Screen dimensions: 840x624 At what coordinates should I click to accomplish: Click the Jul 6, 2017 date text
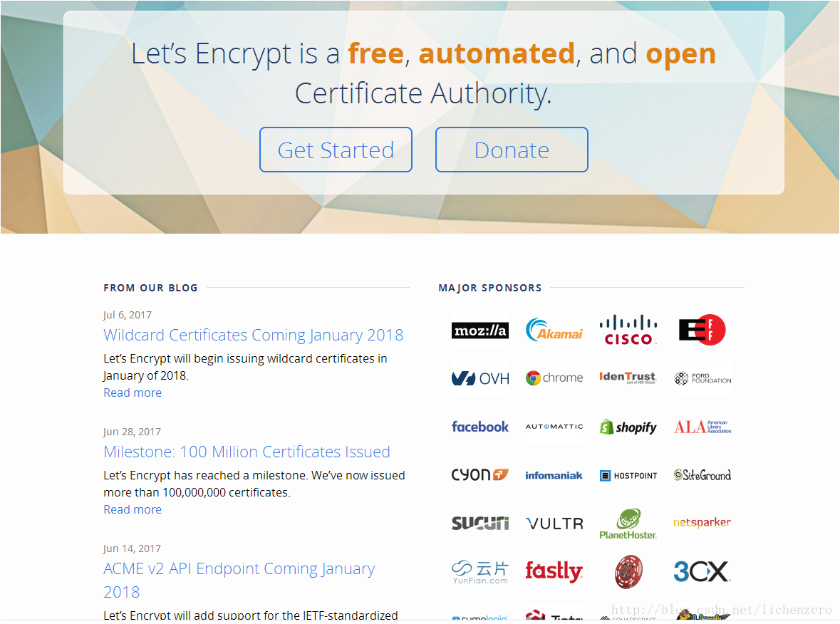[x=128, y=315]
